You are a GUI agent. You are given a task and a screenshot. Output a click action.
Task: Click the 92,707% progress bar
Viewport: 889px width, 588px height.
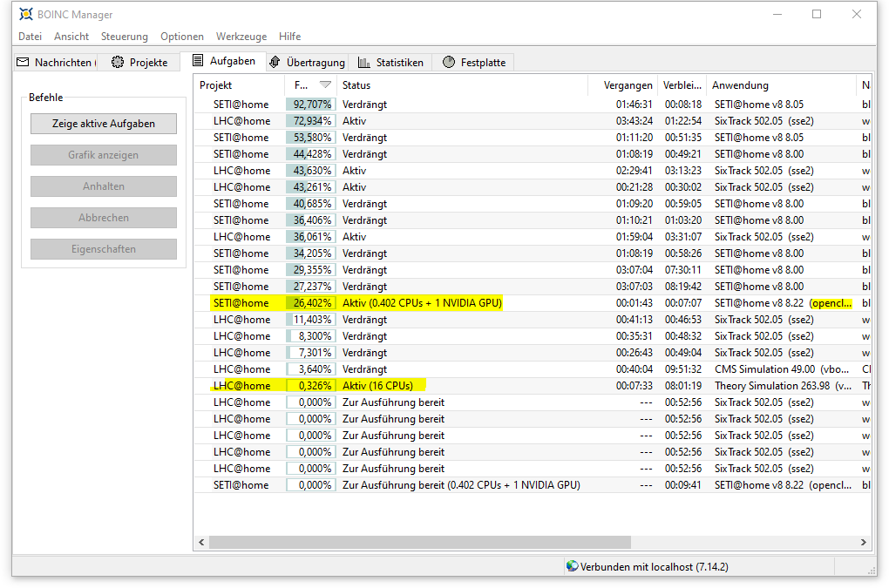pyautogui.click(x=310, y=104)
